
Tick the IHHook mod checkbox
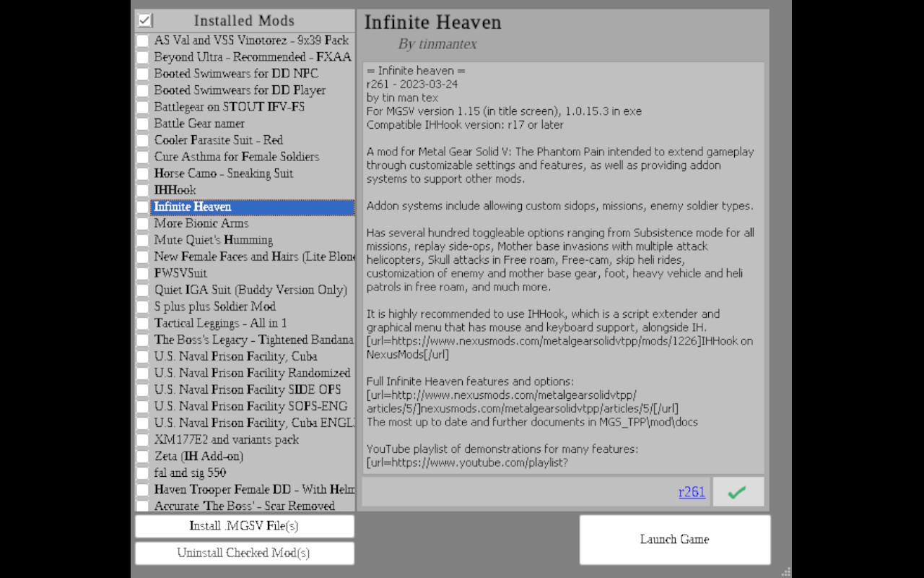point(142,190)
